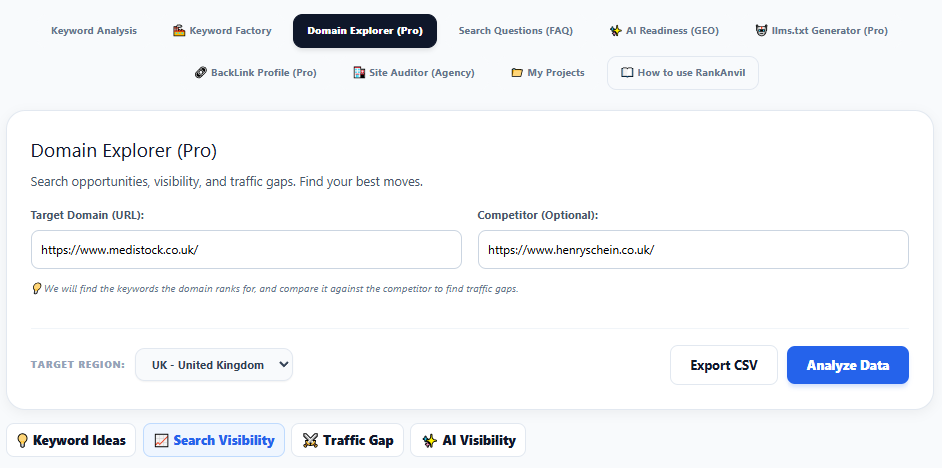Click the 'Search opportunities, visibility, and traffic gaps' description
Image resolution: width=942 pixels, height=468 pixels.
click(x=226, y=181)
